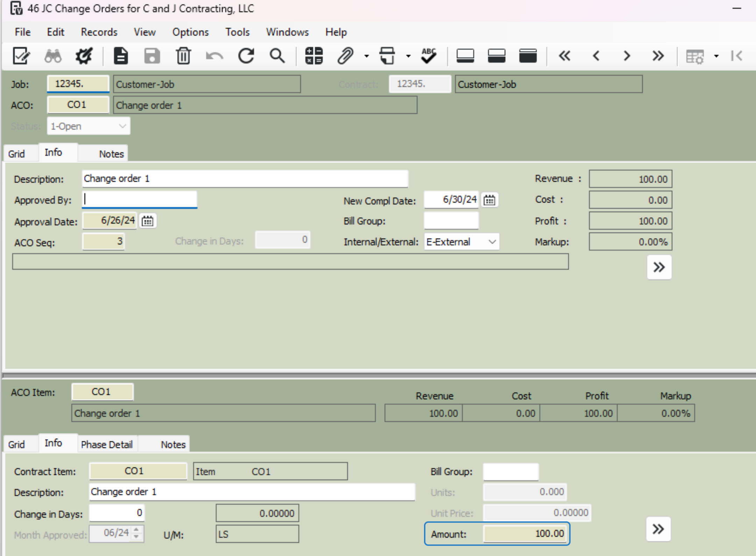This screenshot has height=556, width=756.
Task: Click the Approved By input field
Action: [x=140, y=199]
